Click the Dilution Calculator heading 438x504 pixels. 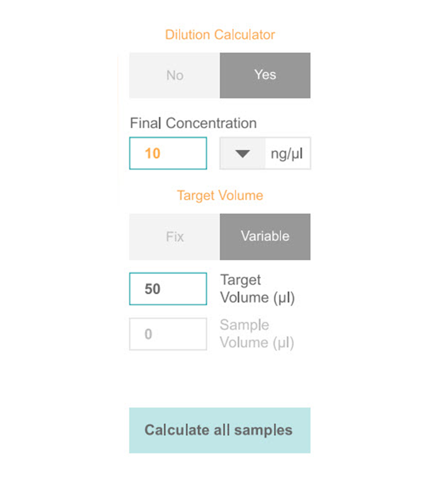(220, 35)
